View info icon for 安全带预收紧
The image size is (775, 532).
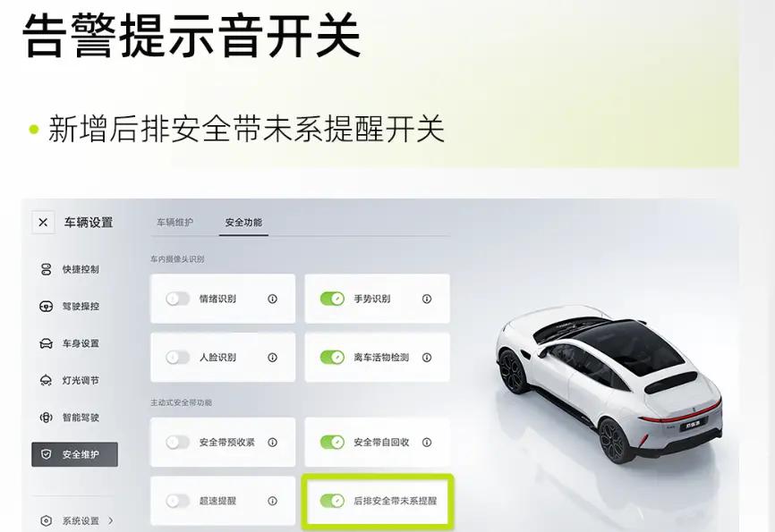point(272,442)
